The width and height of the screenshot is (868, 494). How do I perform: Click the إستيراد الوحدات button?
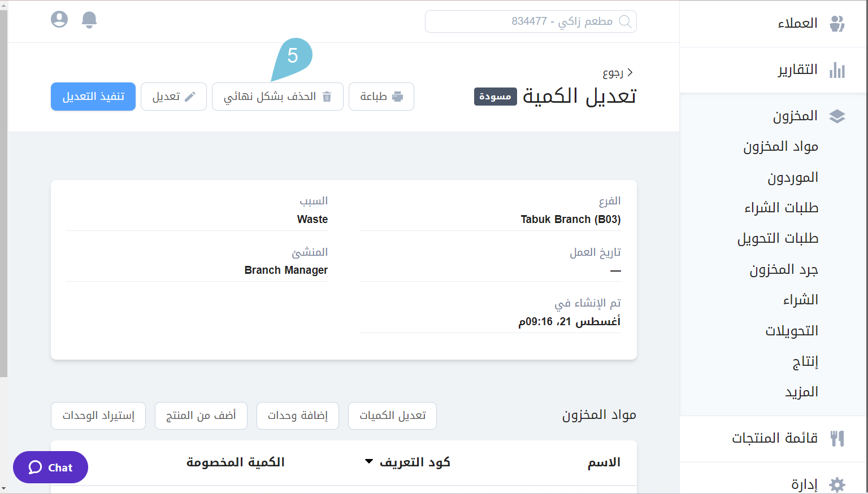[98, 416]
